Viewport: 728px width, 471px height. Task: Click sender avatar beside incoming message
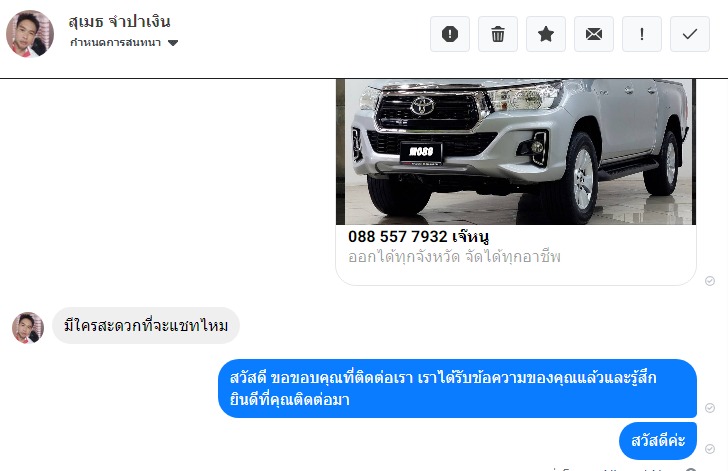28,327
